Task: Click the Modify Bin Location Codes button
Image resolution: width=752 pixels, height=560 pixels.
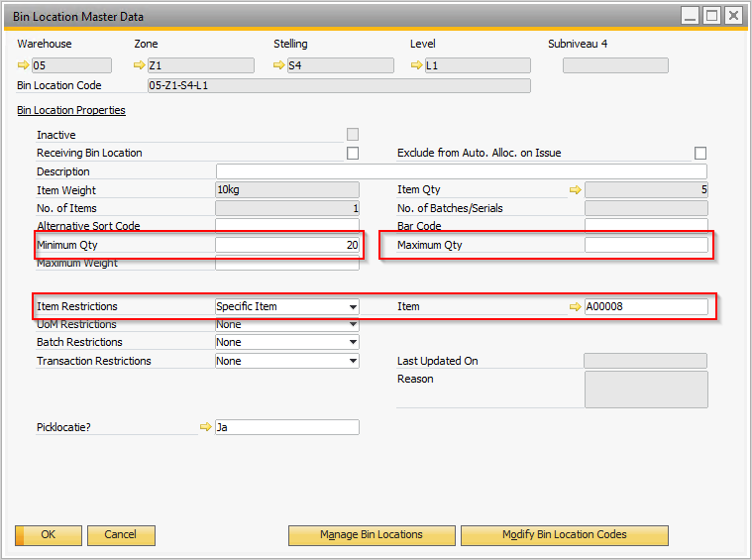Action: (564, 535)
